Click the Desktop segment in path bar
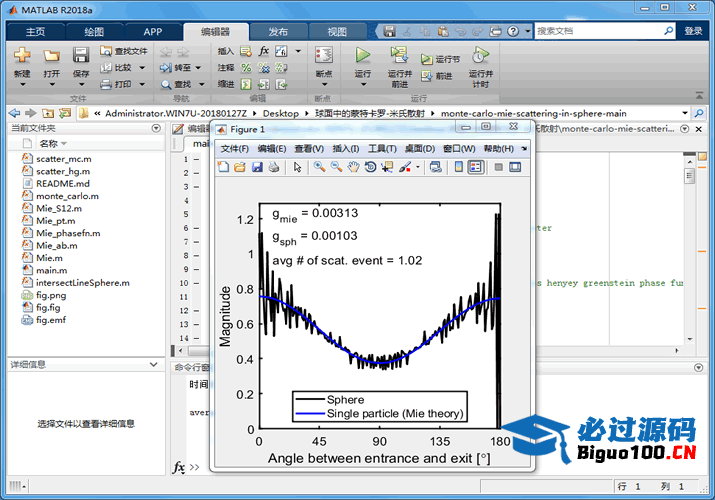This screenshot has width=715, height=500. pos(280,113)
